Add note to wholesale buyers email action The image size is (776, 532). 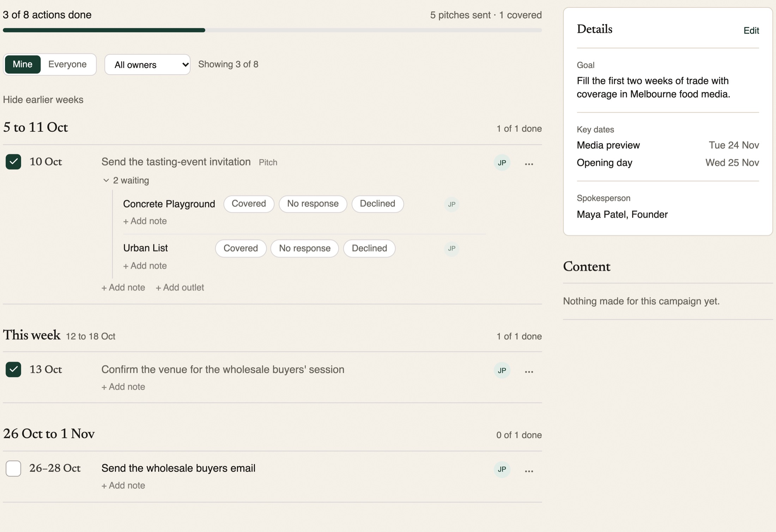click(123, 485)
